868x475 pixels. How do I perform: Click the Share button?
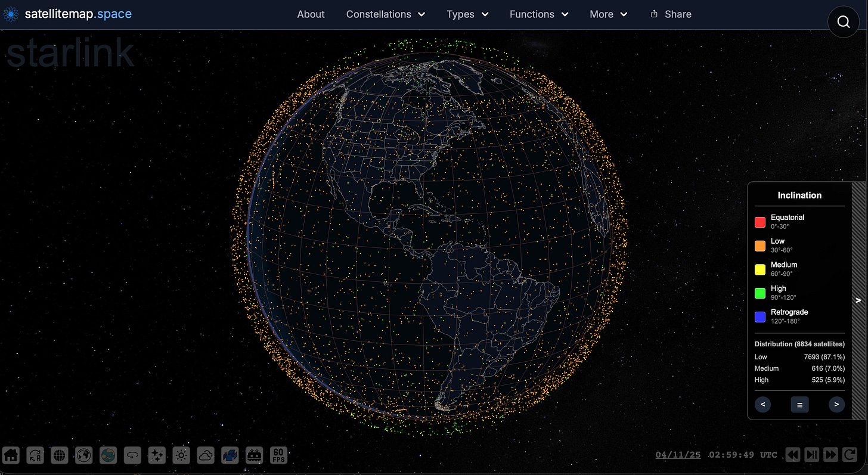coord(671,14)
